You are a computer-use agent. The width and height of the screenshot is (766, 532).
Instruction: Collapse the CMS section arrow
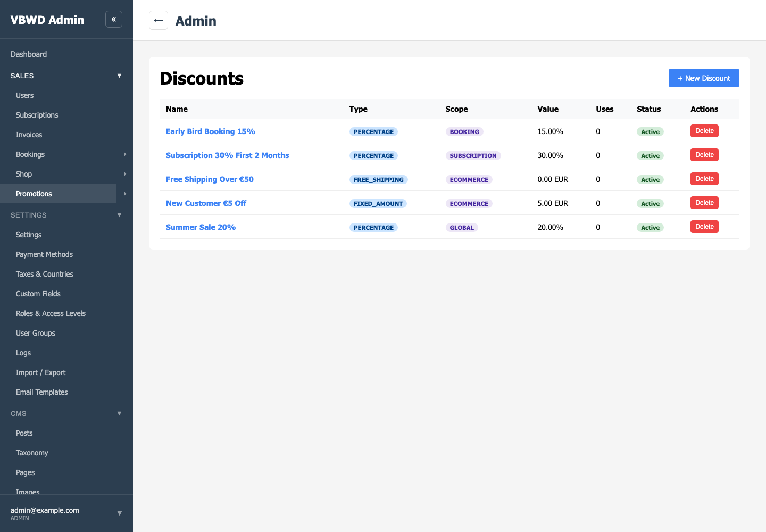pyautogui.click(x=119, y=413)
